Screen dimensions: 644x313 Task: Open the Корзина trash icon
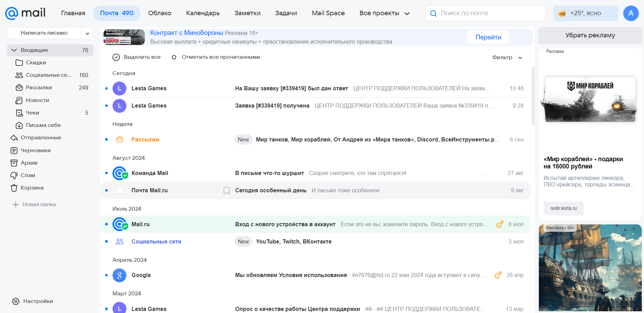pos(14,188)
